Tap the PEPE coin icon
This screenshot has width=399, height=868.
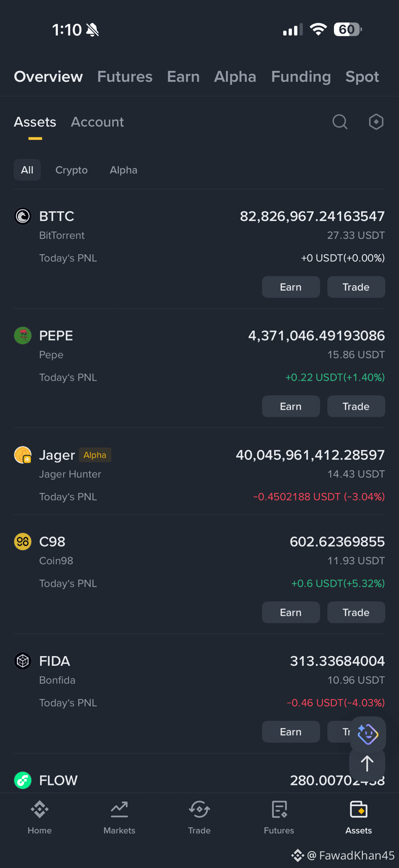[23, 335]
